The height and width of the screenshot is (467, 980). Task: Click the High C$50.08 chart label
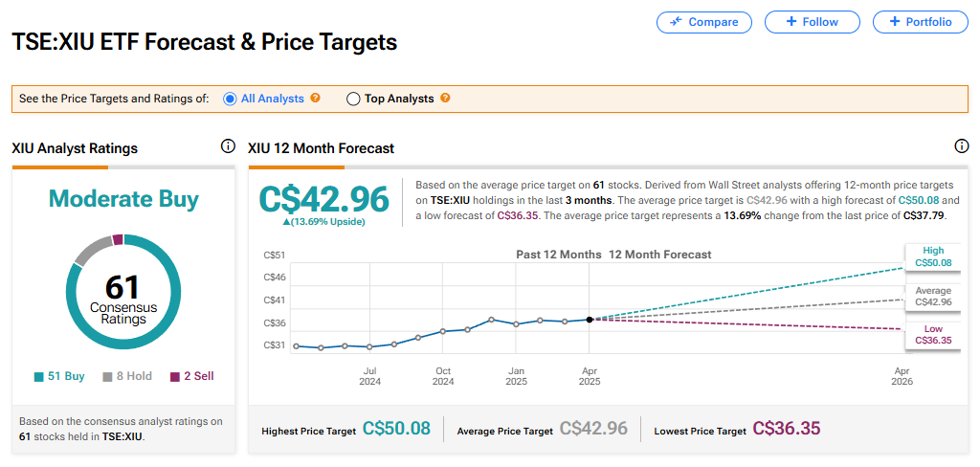pyautogui.click(x=933, y=256)
